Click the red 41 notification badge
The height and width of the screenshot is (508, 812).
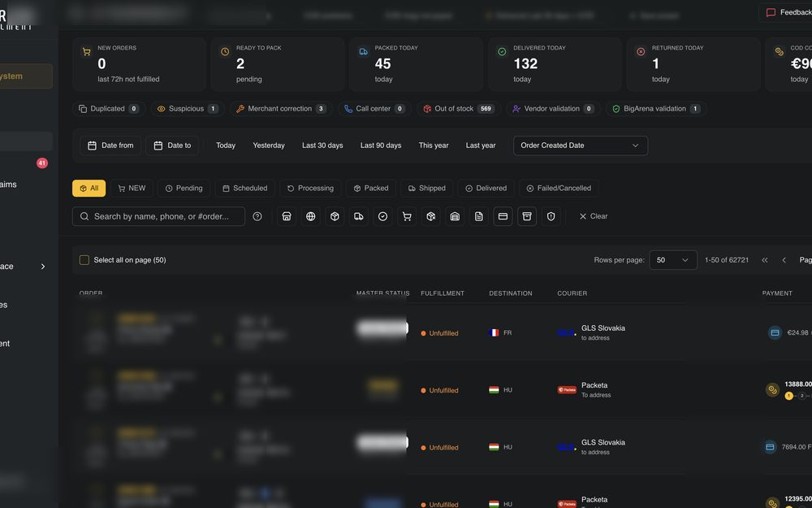tap(42, 163)
